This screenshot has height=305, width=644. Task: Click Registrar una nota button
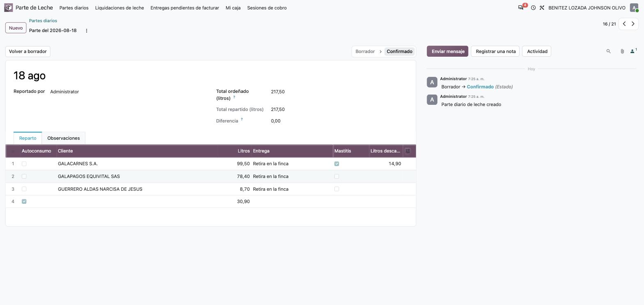[496, 51]
